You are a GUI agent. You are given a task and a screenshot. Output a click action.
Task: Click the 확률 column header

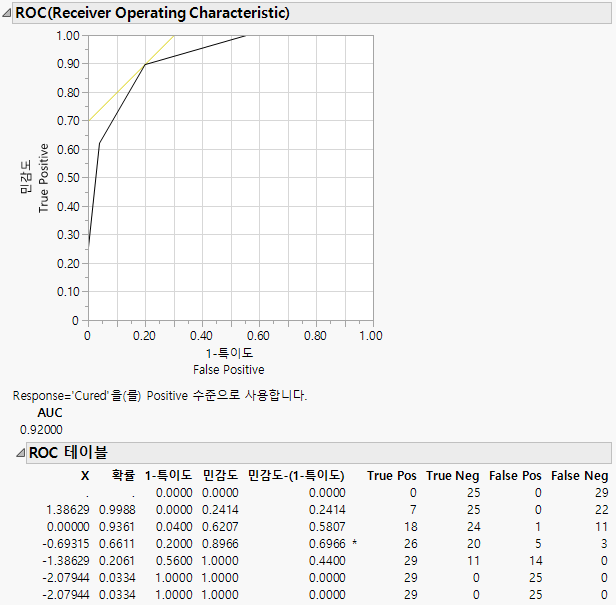pyautogui.click(x=123, y=475)
